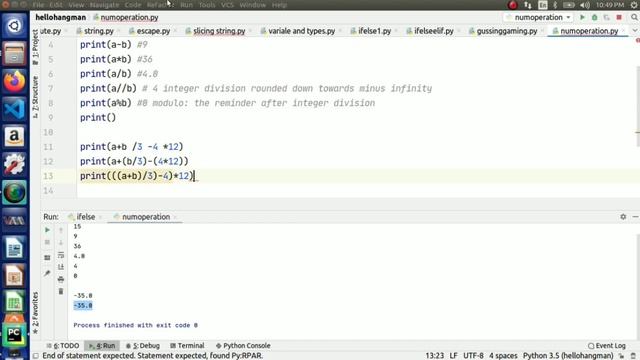Click the Run with Coverage icon
This screenshot has width=640, height=360.
[x=607, y=18]
